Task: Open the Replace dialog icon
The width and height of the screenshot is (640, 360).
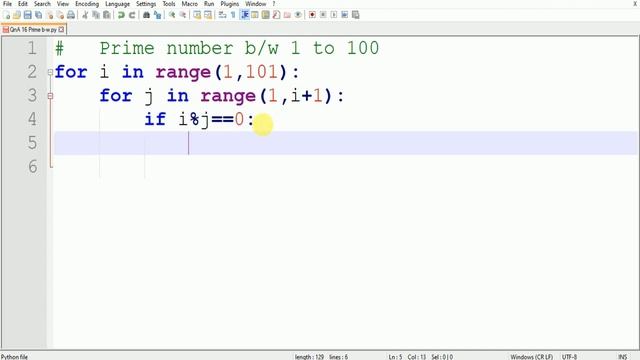Action: (x=157, y=15)
